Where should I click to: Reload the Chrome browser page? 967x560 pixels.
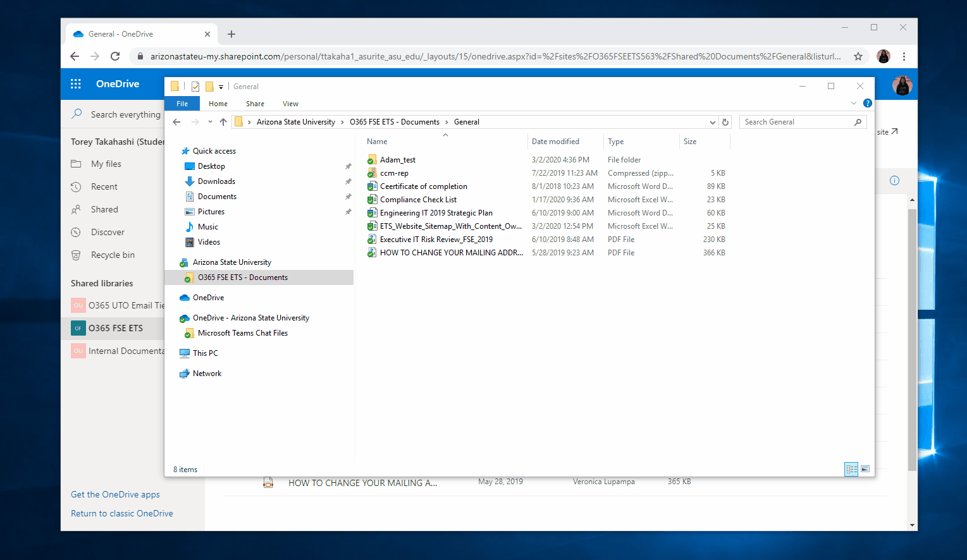115,56
